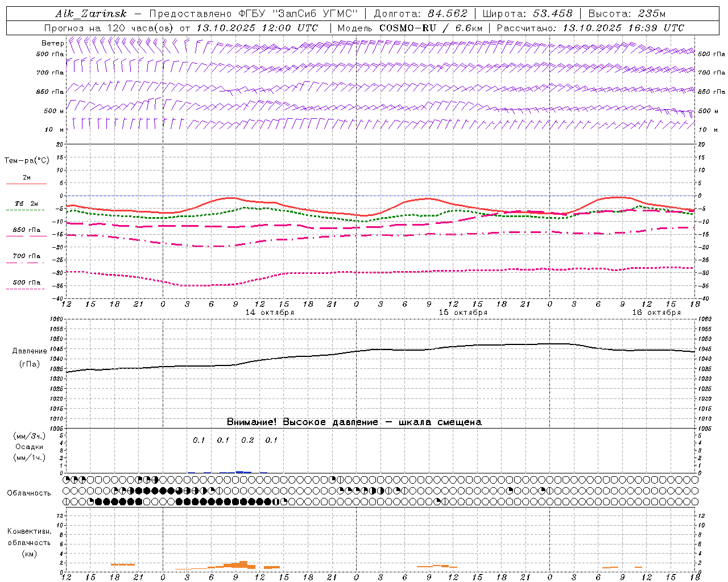The image size is (728, 582).
Task: Click the Модель COSMO-RU / 6.6км label
Action: pyautogui.click(x=409, y=28)
